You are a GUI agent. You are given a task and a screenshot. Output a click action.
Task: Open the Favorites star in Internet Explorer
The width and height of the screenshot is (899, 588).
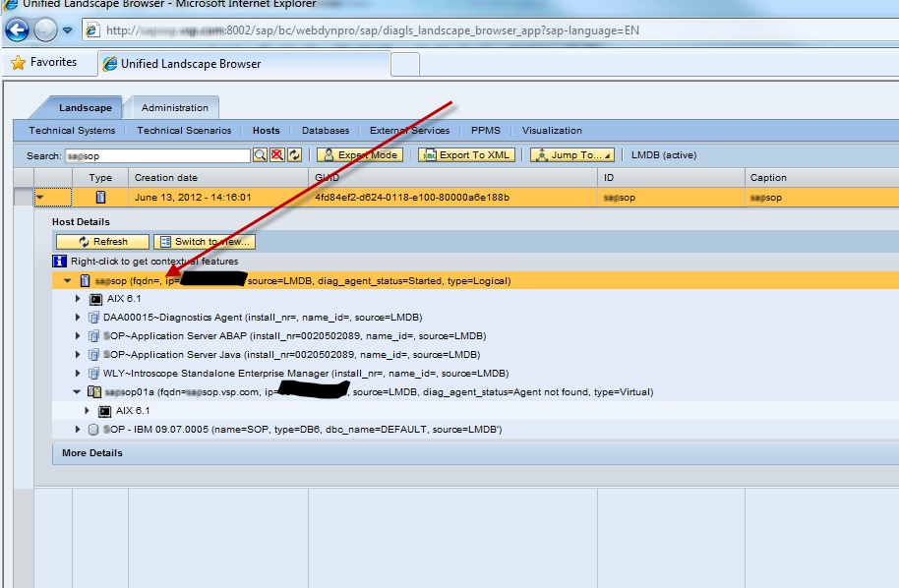[x=19, y=63]
